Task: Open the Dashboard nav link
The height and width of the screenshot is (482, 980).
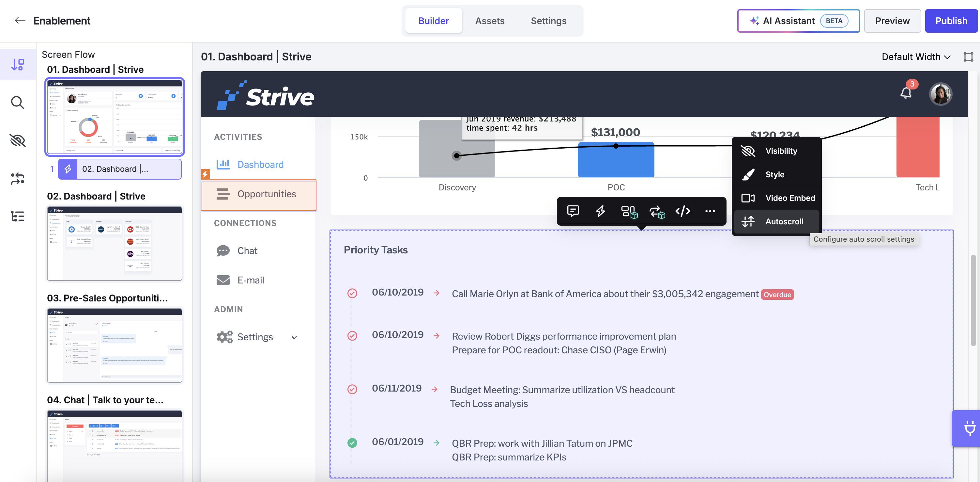Action: click(x=261, y=165)
